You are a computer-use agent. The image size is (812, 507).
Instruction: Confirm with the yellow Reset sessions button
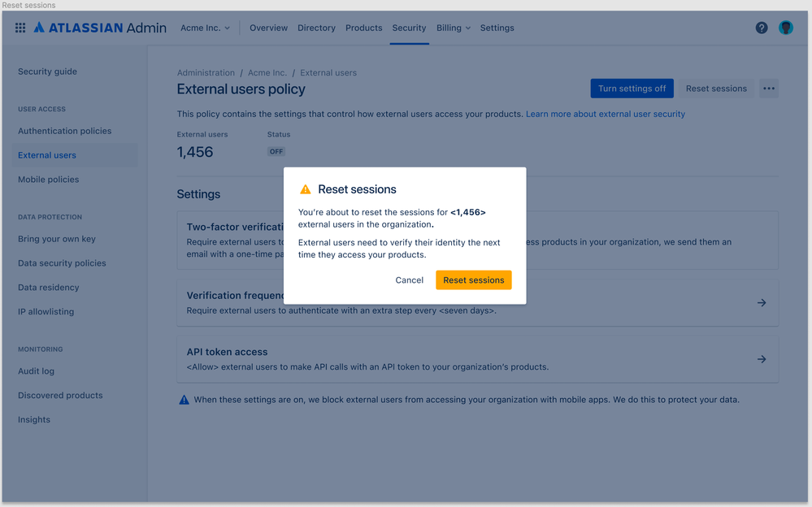pos(473,280)
